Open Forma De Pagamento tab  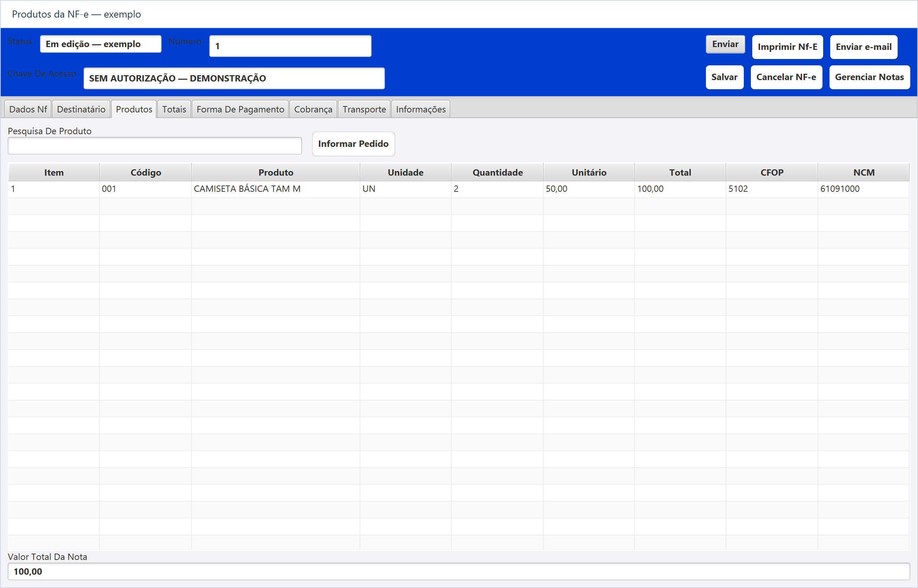point(240,109)
